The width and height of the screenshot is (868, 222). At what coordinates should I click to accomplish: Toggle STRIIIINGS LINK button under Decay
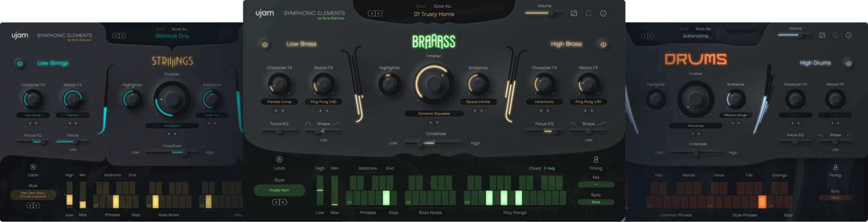point(73,150)
